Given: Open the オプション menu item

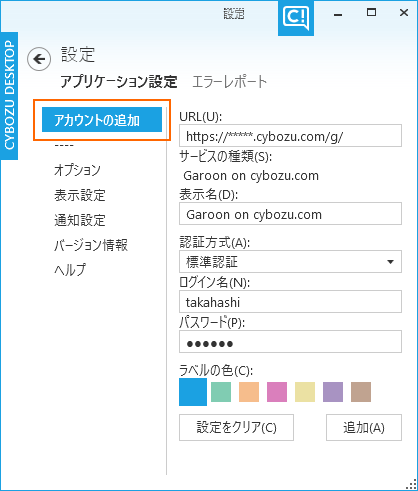Looking at the screenshot, I should pos(77,170).
